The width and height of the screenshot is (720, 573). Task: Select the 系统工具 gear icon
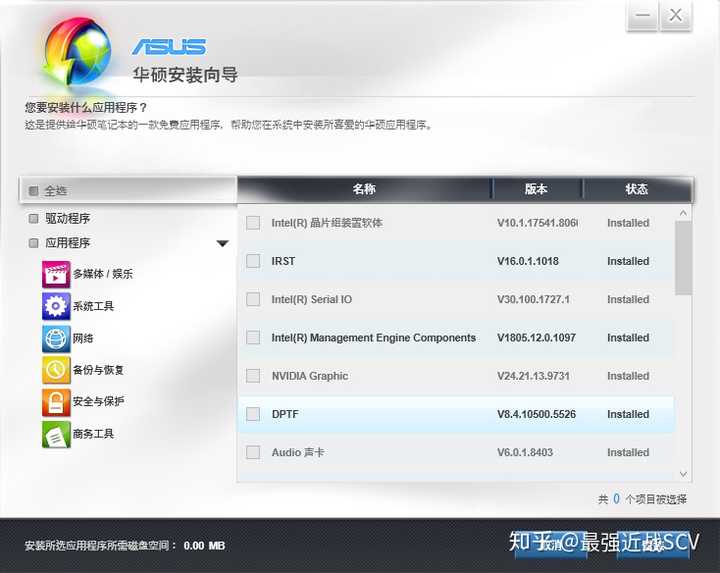[x=56, y=306]
